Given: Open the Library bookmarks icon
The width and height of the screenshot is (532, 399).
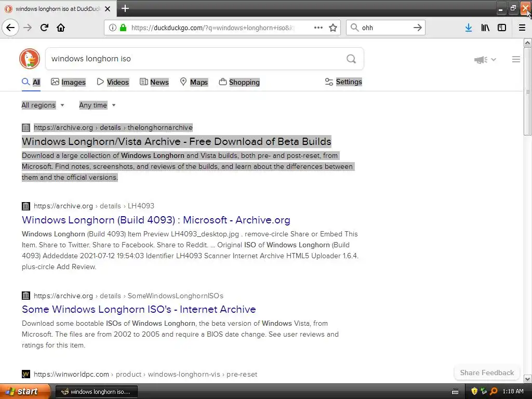Looking at the screenshot, I should pyautogui.click(x=485, y=28).
